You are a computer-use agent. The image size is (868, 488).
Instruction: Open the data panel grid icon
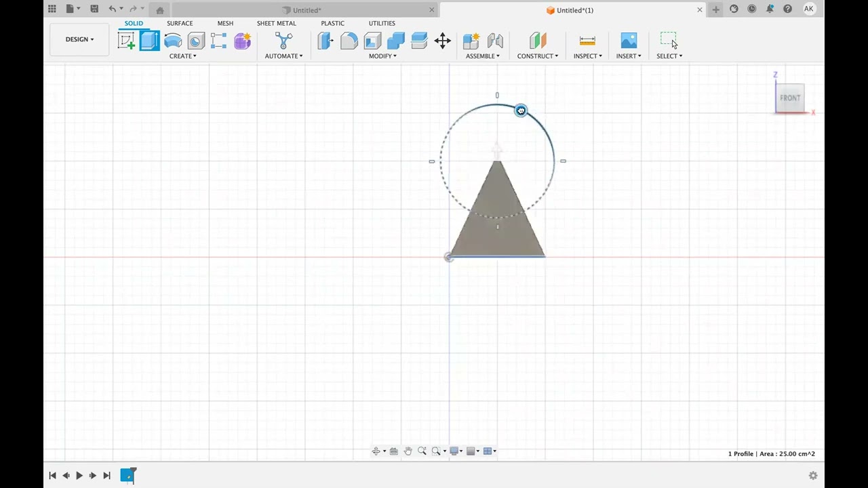tap(52, 9)
